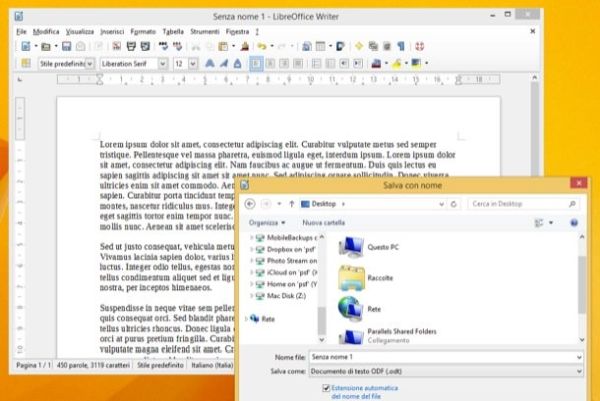Click Nuova cartella button
The image size is (600, 401).
pyautogui.click(x=324, y=223)
